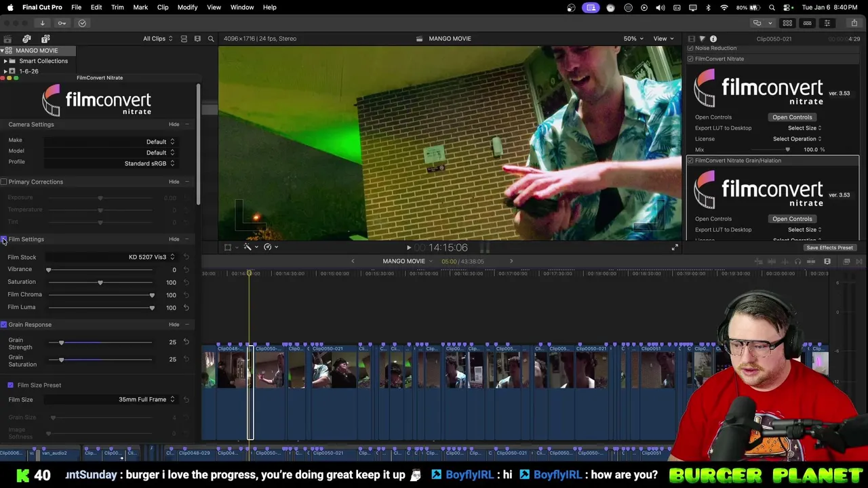868x488 pixels.
Task: Open the File menu
Action: point(76,7)
